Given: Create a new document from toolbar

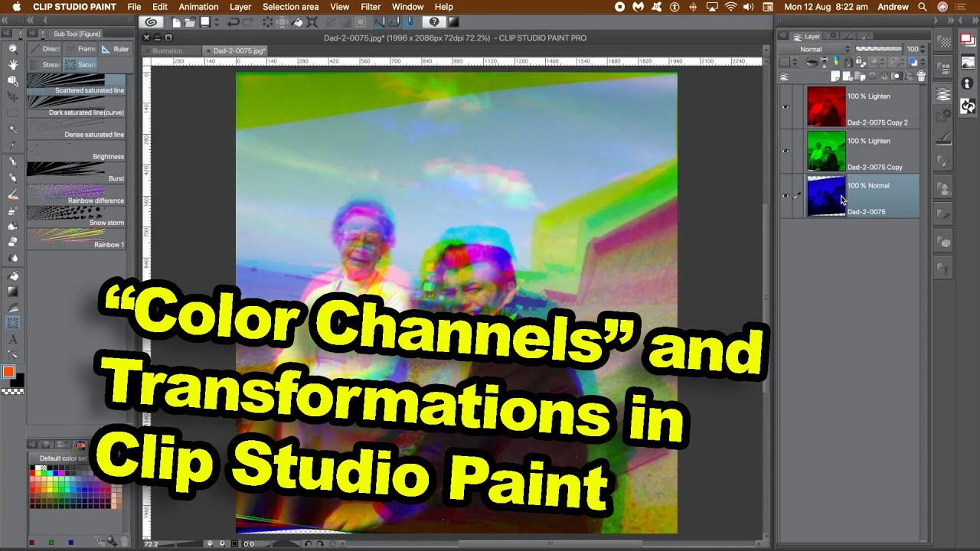Looking at the screenshot, I should coord(176,22).
